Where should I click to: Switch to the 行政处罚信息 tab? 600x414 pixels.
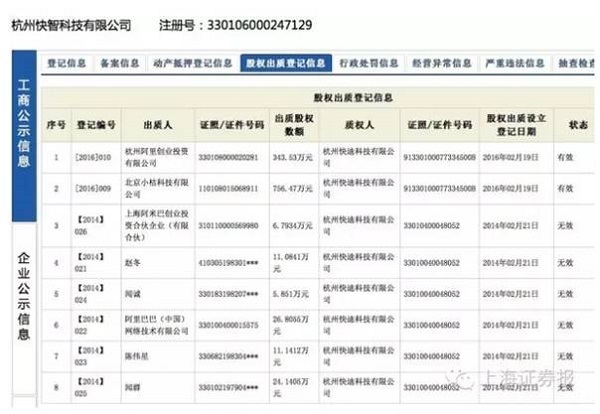369,63
